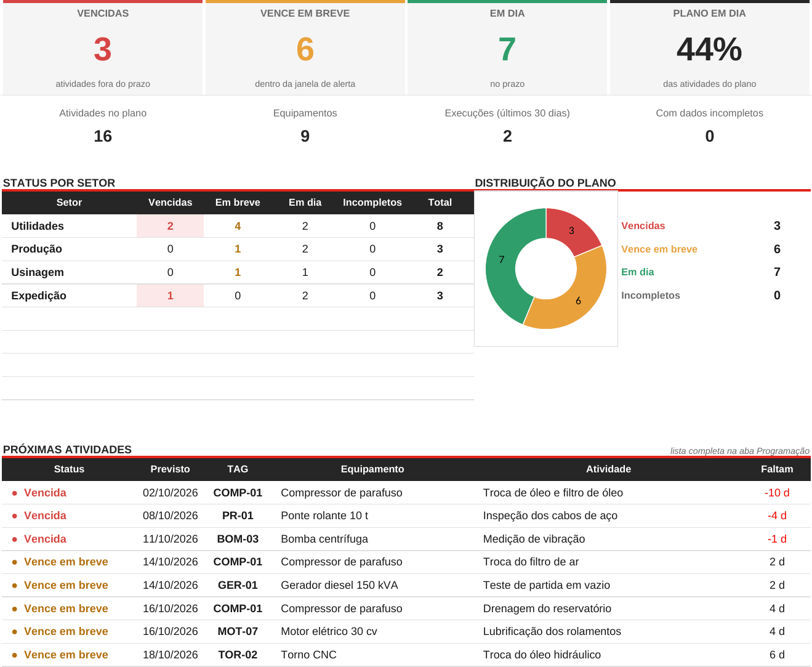Click the 'Atividade' column header
This screenshot has width=812, height=667.
click(x=608, y=469)
